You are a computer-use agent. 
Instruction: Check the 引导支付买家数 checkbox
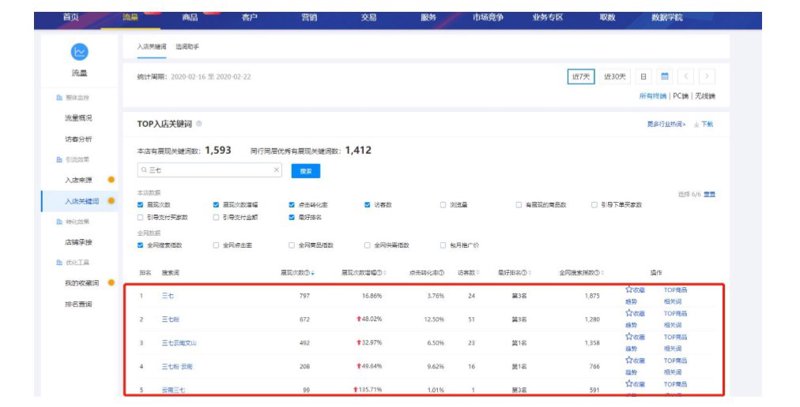(140, 217)
